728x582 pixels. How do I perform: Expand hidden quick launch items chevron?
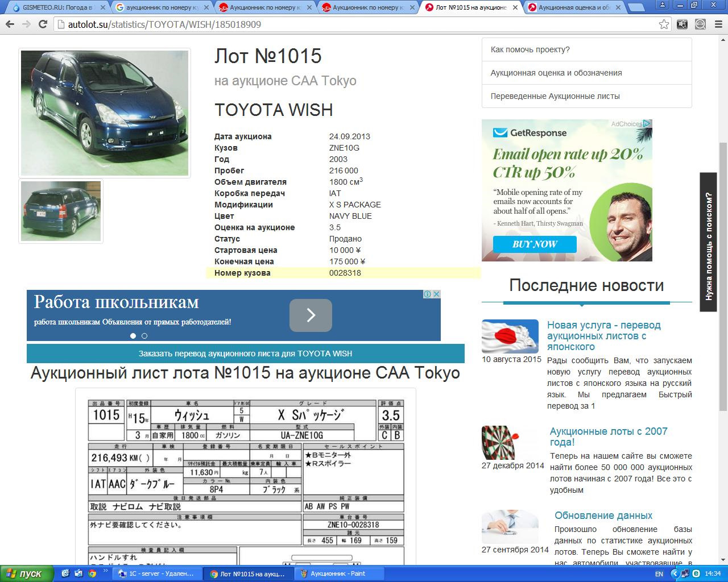point(105,570)
